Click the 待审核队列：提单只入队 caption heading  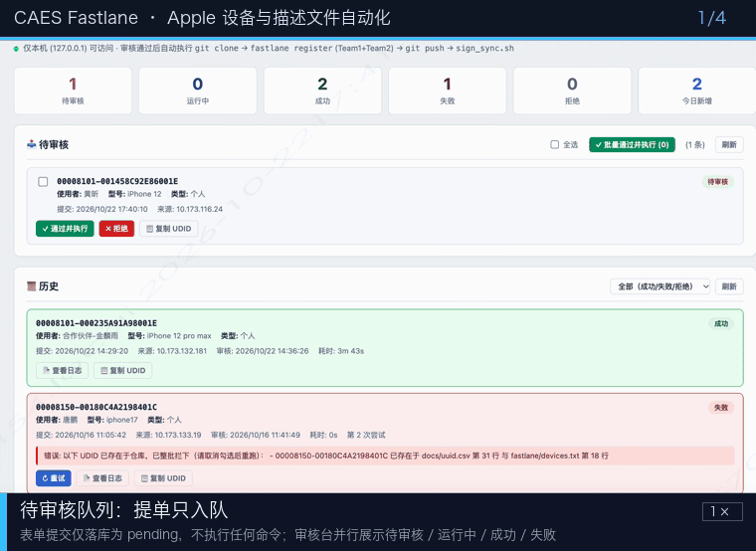pyautogui.click(x=124, y=510)
